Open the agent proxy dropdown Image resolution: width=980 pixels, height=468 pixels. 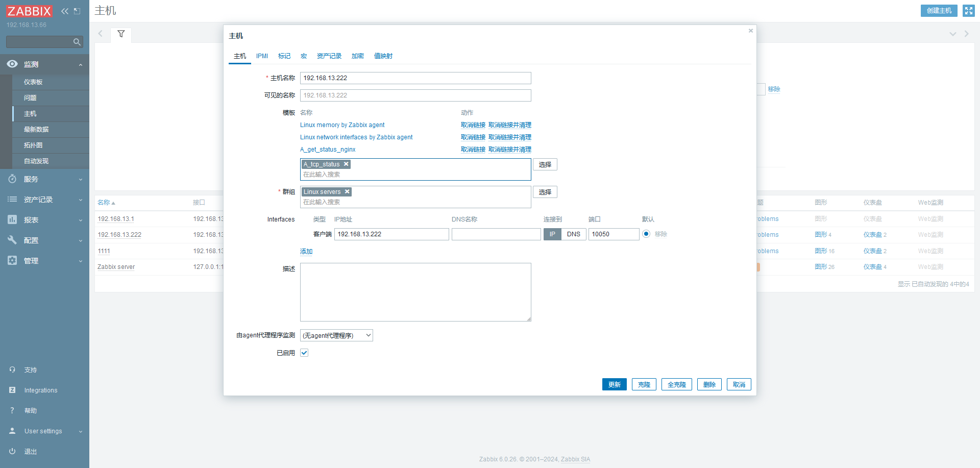coord(336,335)
